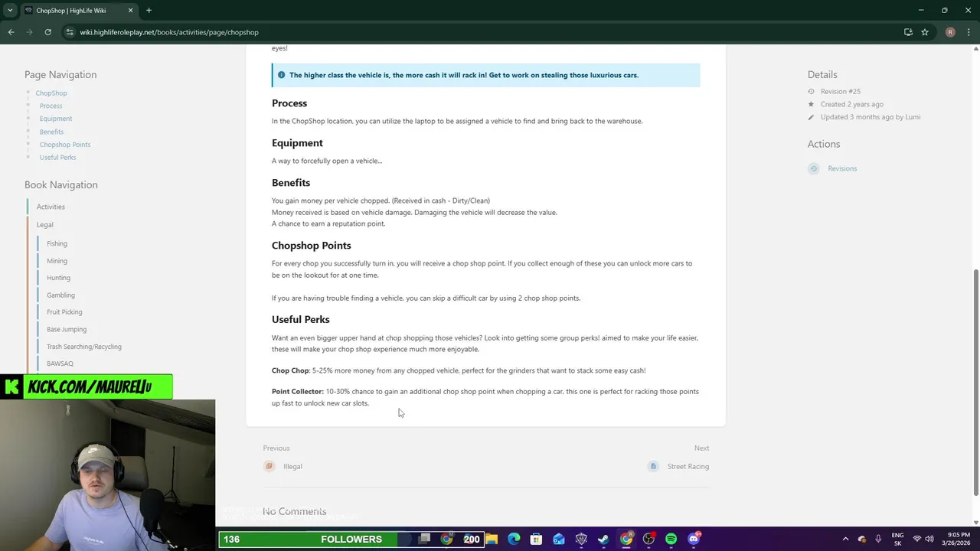The width and height of the screenshot is (980, 551).
Task: Click the Chopshop Points heading
Action: (x=311, y=246)
